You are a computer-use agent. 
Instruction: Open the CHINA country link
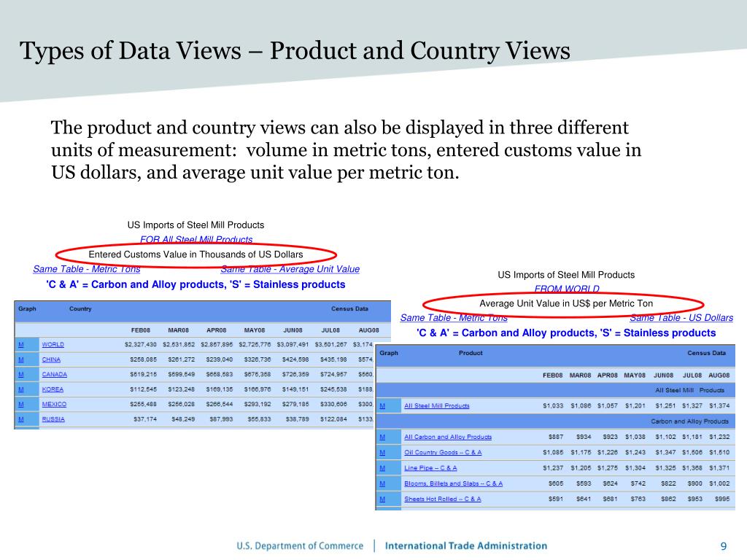tap(51, 359)
